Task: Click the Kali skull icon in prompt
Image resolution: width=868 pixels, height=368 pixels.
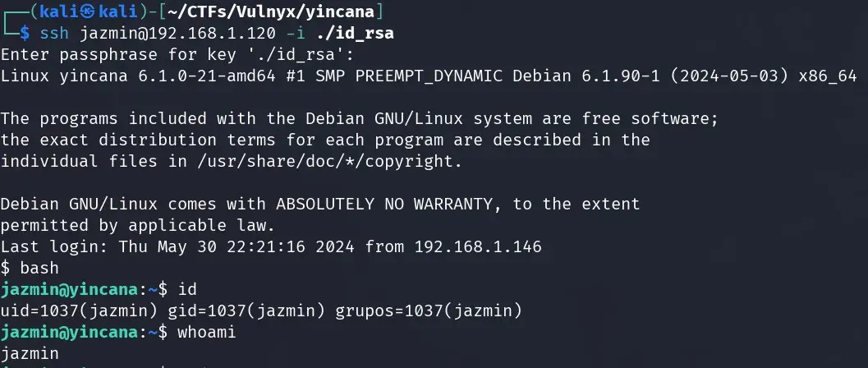Action: click(90, 11)
